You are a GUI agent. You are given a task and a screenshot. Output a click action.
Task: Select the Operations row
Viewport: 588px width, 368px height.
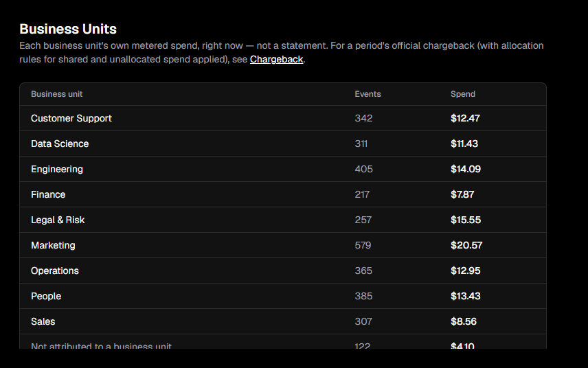point(283,271)
